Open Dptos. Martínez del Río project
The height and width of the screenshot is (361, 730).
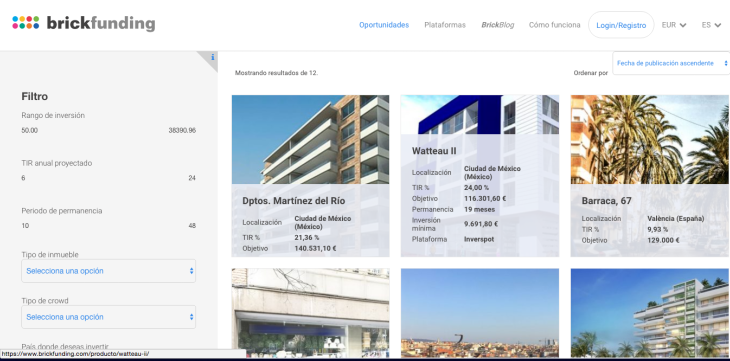click(x=294, y=201)
